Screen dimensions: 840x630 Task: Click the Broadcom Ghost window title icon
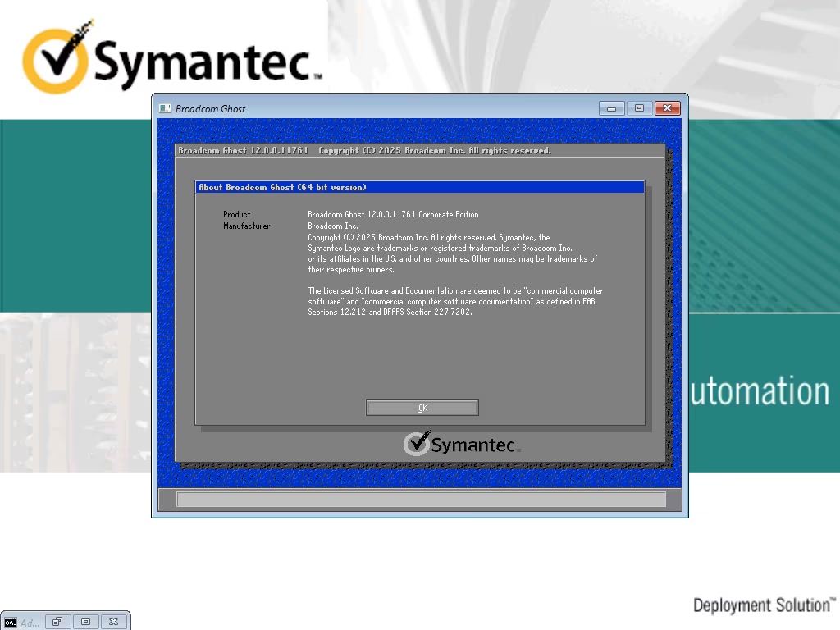coord(165,108)
